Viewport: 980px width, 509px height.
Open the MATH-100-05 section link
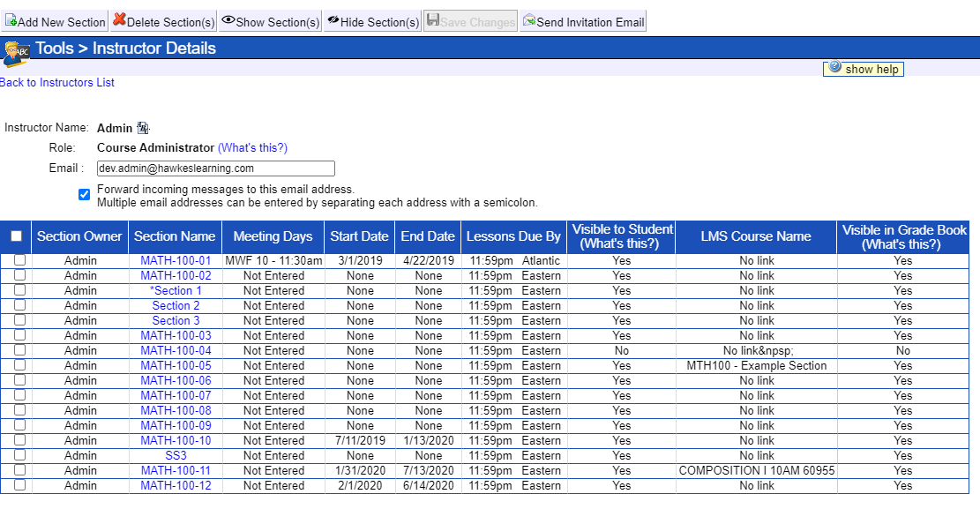point(176,366)
